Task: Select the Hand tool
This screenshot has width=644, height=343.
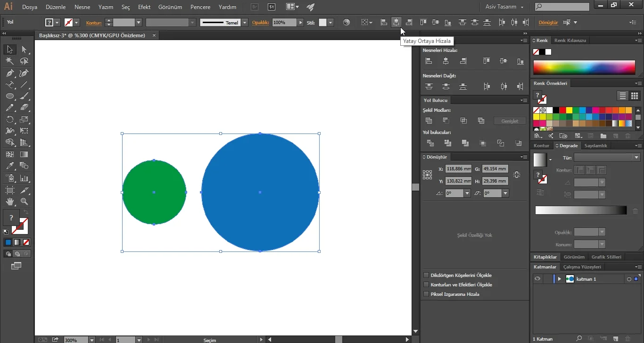Action: click(9, 201)
